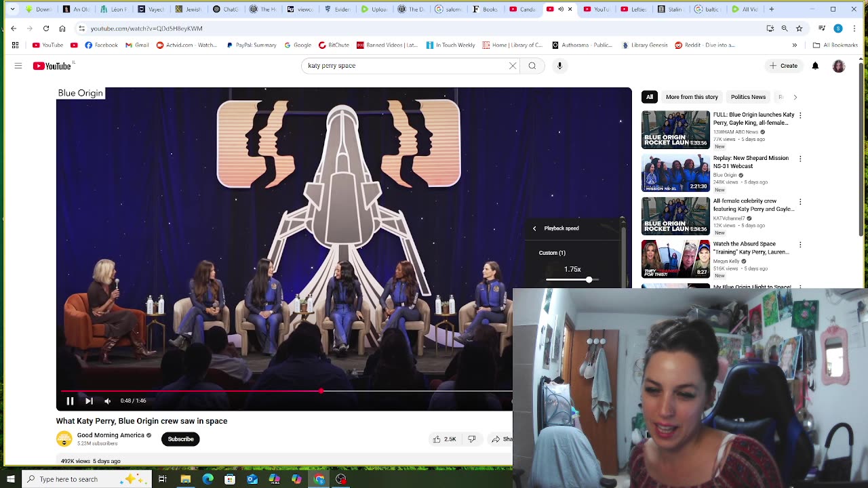868x488 pixels.
Task: Click the youtube.com address bar
Action: (x=420, y=28)
